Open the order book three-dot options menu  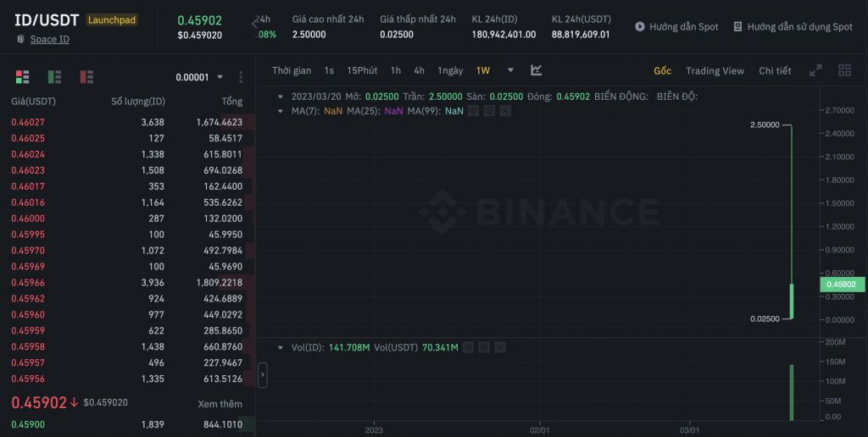[x=240, y=77]
